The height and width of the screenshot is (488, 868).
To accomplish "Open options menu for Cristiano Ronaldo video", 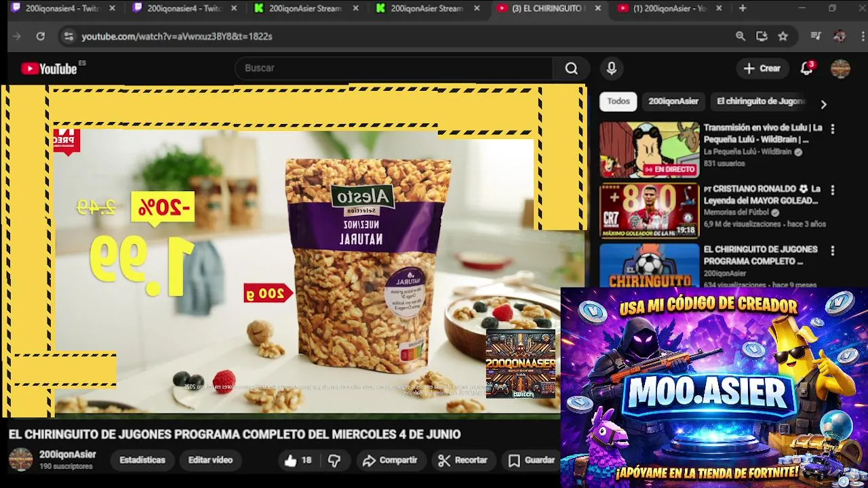I will click(x=833, y=190).
